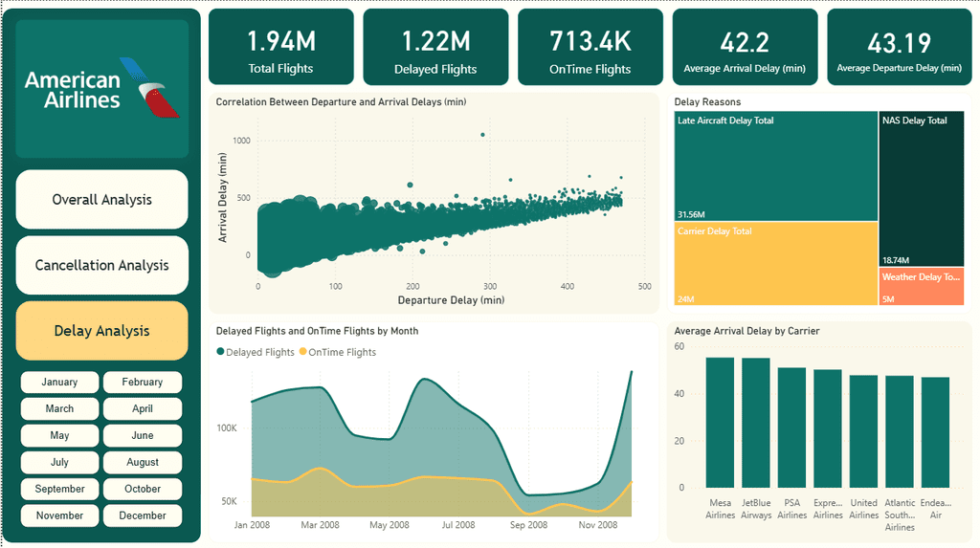
Task: Click the Correlation Between Departure and Arrival Delays title
Action: [x=342, y=101]
